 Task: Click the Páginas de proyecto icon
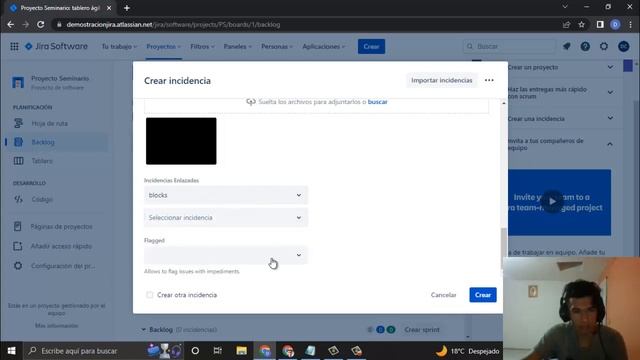click(18, 227)
